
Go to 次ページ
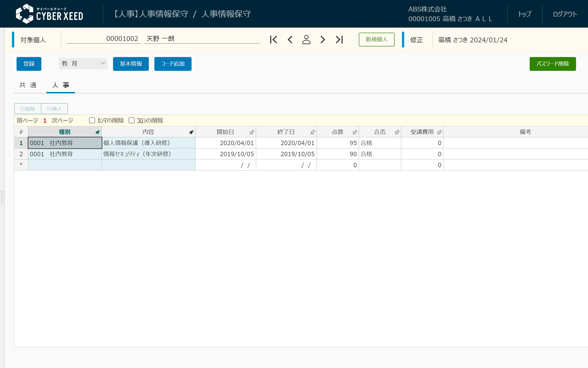click(x=62, y=121)
